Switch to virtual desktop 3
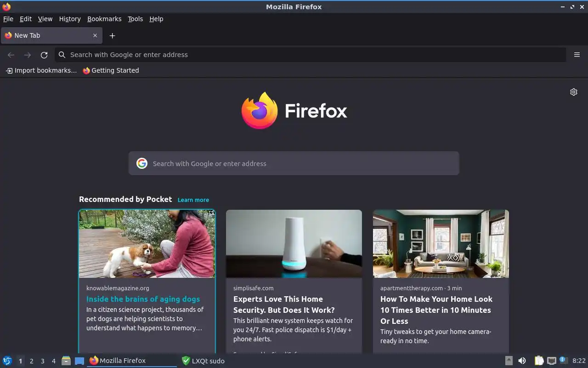The image size is (588, 368). (x=42, y=361)
